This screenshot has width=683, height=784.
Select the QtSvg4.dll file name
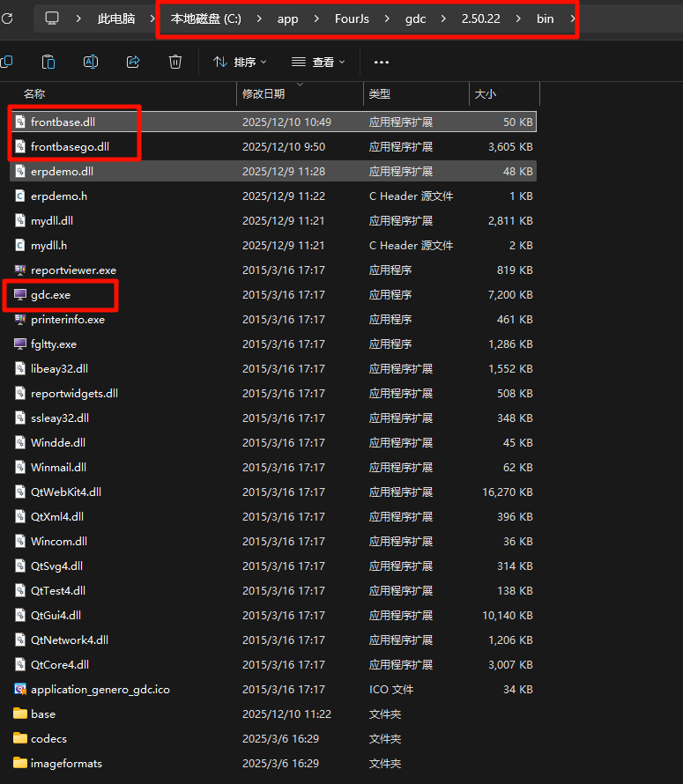point(56,566)
